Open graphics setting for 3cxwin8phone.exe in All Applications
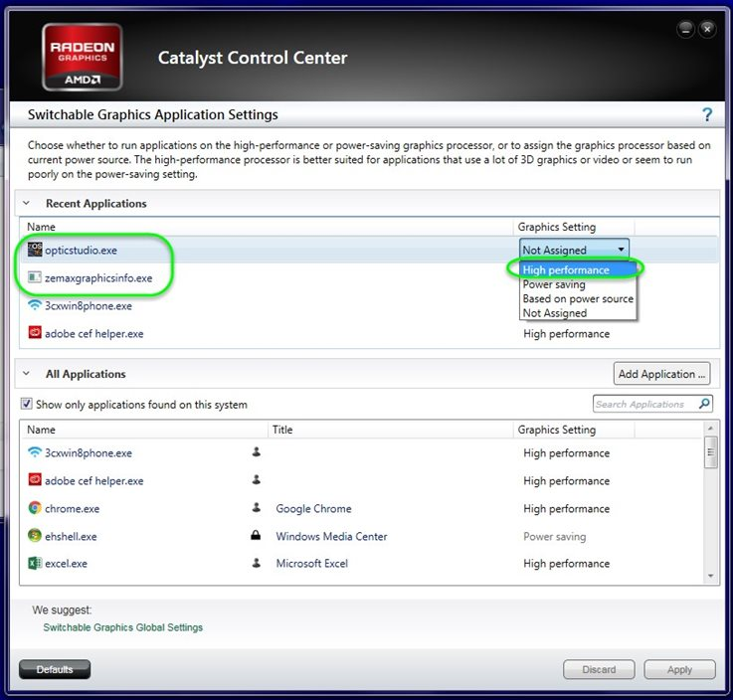733x700 pixels. click(x=566, y=452)
